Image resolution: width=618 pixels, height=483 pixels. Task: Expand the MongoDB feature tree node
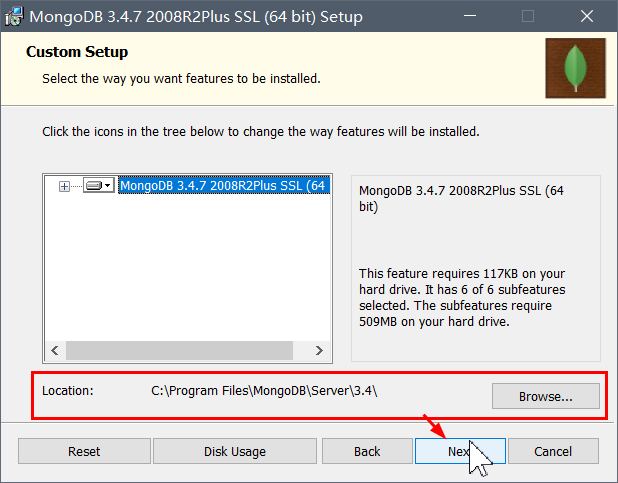pos(64,186)
